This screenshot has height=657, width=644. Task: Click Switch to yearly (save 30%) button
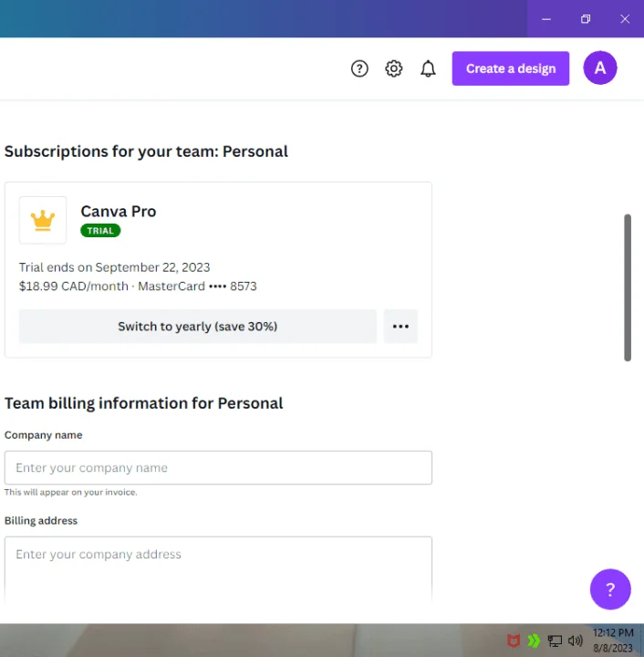(x=198, y=327)
